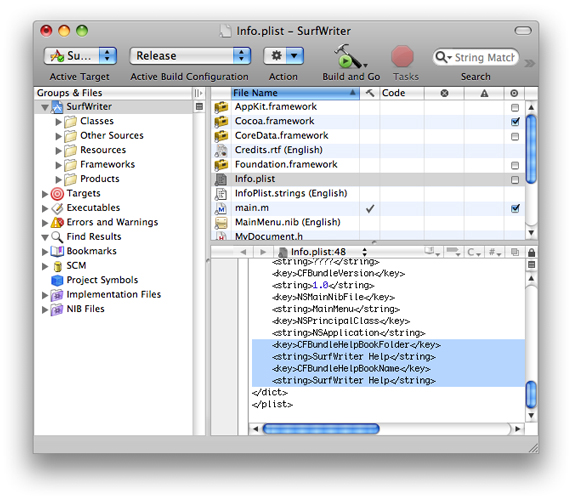Image resolution: width=572 pixels, height=500 pixels.
Task: Collapse the SurfWriter project group
Action: point(45,108)
